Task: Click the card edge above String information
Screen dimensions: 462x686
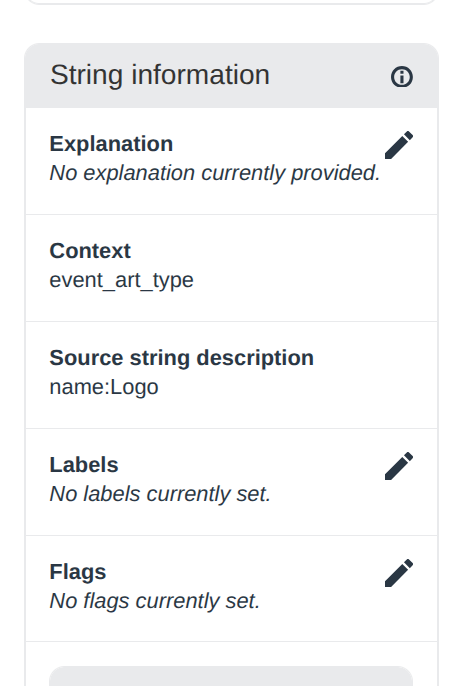Action: click(x=231, y=2)
